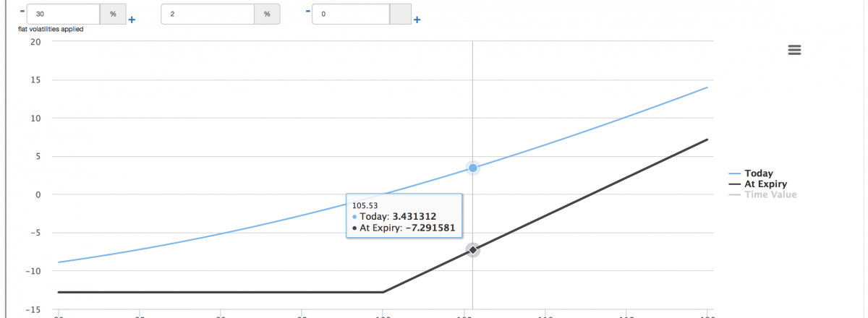Focus the input field containing 30
Image resolution: width=868 pixels, height=318 pixels.
tap(63, 14)
